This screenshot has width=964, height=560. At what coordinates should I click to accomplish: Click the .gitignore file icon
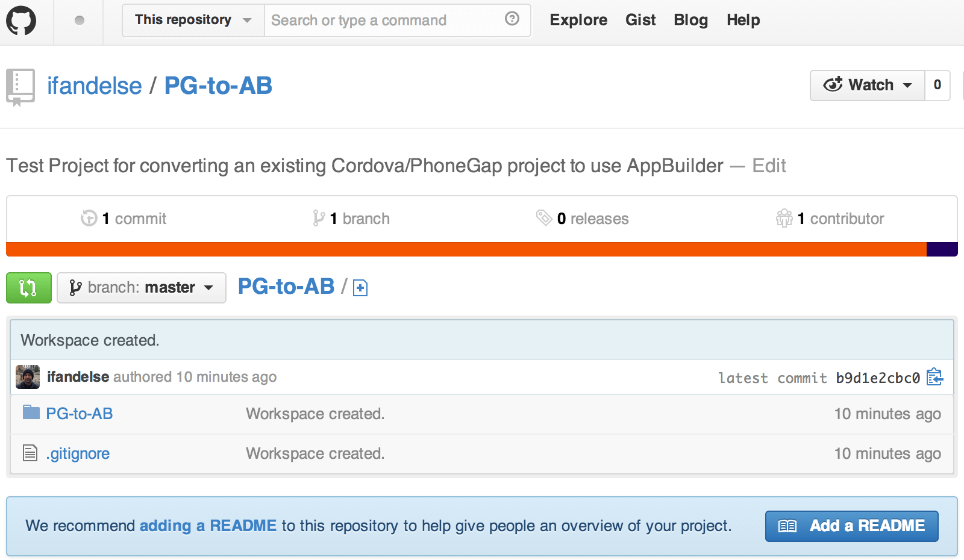30,453
